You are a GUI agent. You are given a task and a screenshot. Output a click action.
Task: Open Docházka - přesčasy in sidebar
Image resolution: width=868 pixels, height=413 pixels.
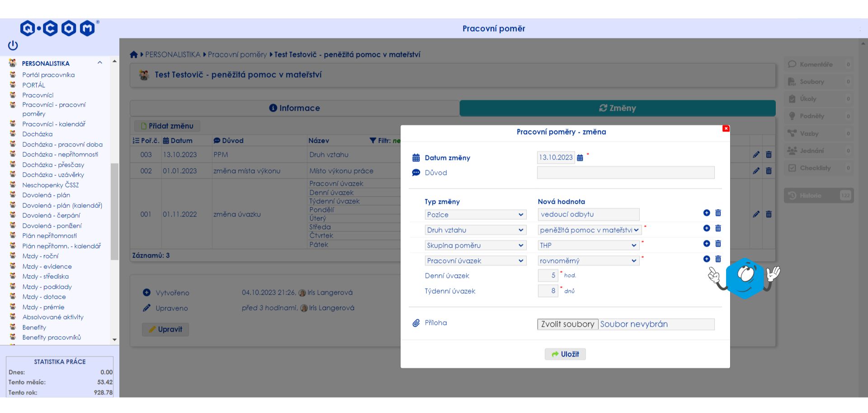click(53, 165)
